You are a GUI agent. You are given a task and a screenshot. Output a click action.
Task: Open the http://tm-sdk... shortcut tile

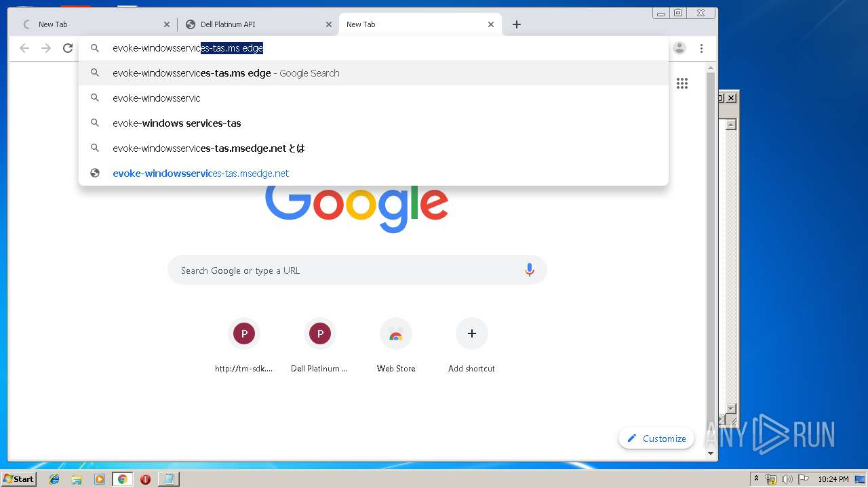tap(244, 346)
